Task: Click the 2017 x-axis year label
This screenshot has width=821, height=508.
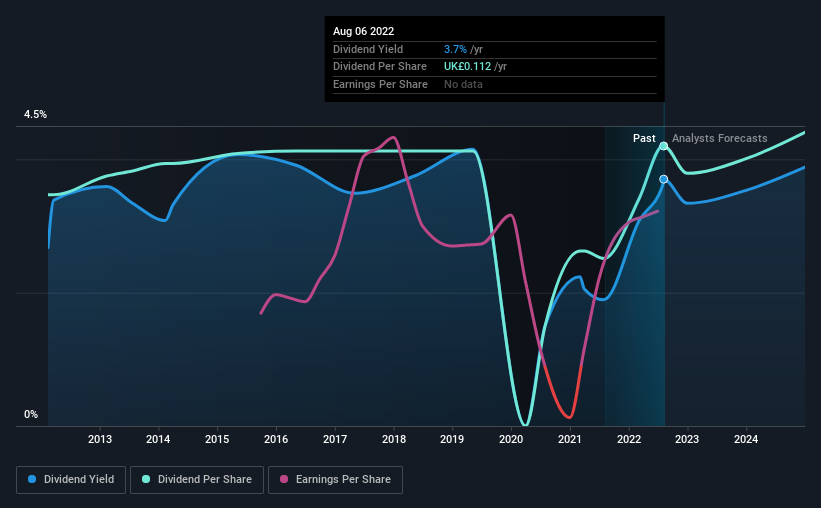Action: [x=335, y=439]
